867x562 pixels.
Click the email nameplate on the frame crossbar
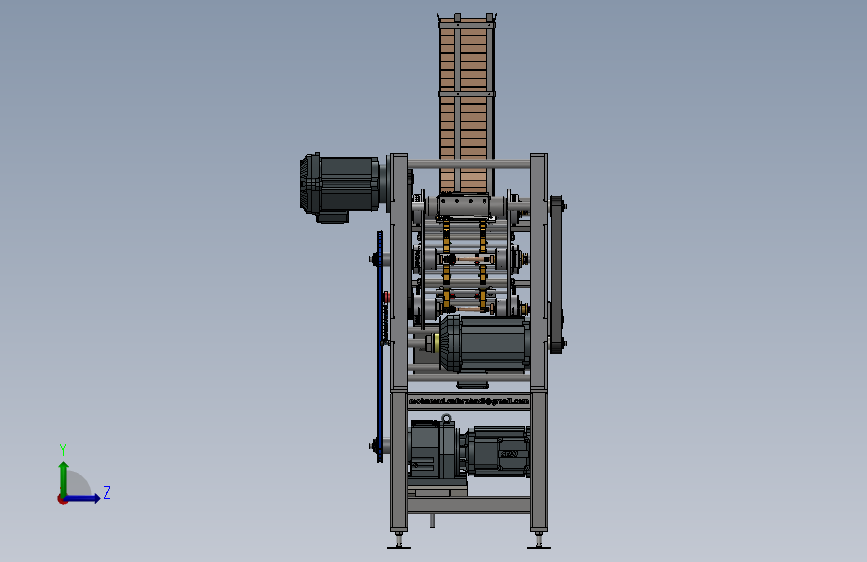[x=469, y=401]
